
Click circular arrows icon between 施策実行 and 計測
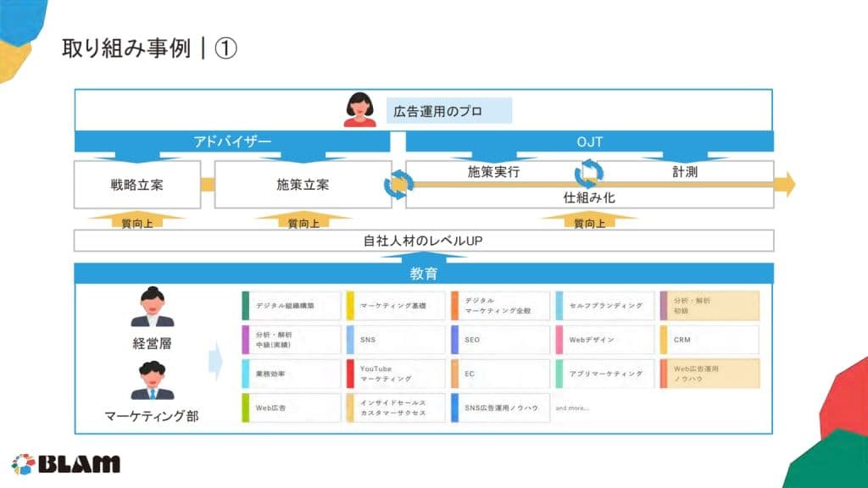(x=589, y=173)
